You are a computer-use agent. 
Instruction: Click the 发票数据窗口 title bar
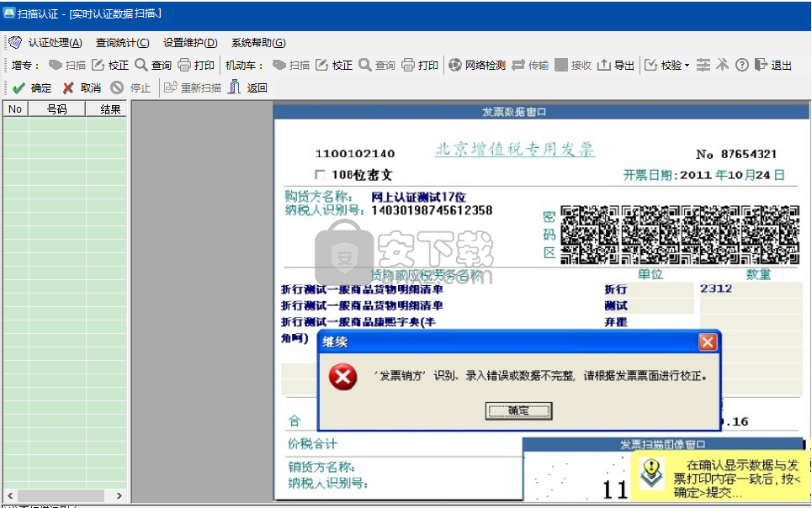click(541, 111)
